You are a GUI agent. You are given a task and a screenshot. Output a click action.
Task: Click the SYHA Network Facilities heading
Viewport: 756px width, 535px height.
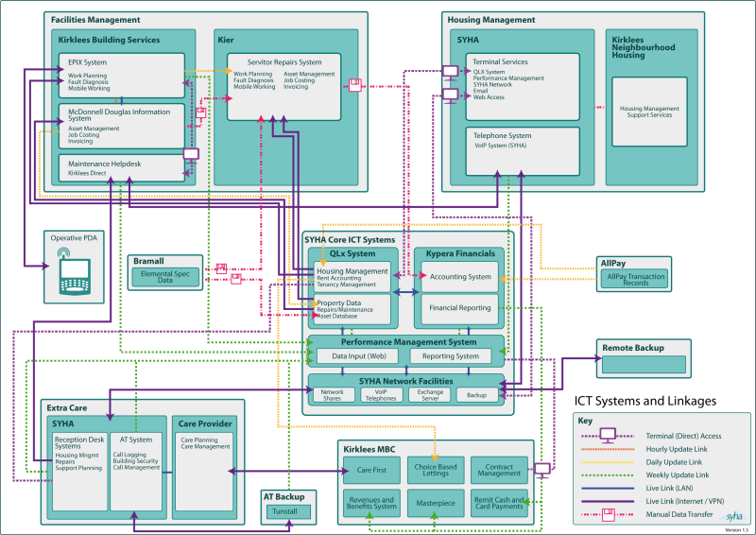[406, 381]
